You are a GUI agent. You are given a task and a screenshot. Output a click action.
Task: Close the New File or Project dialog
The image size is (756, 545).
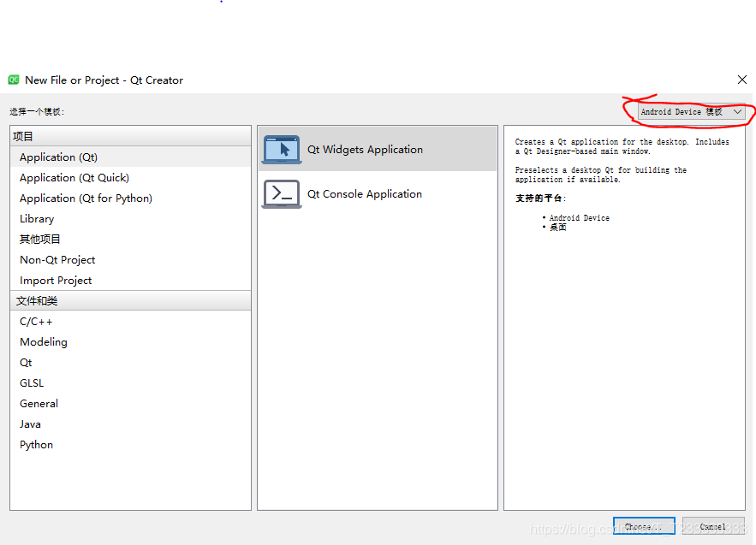tap(742, 80)
